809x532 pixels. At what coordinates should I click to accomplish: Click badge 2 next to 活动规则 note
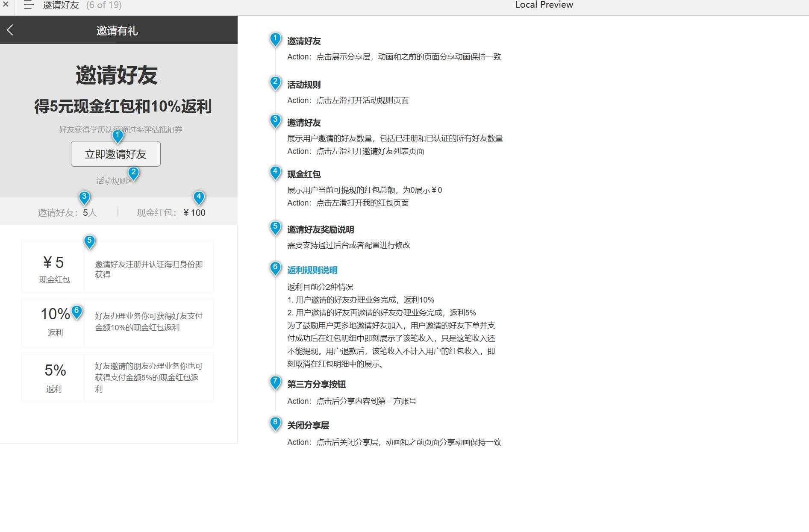pos(275,82)
